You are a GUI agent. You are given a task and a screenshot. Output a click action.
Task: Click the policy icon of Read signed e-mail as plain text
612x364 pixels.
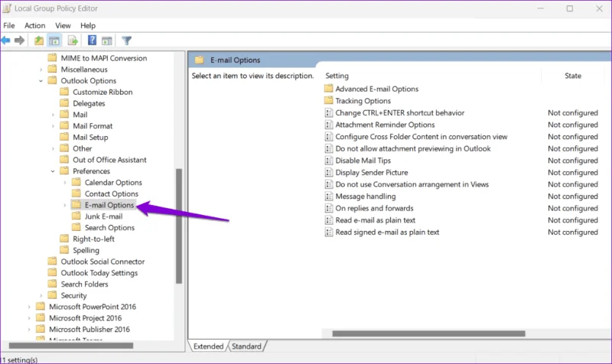tap(329, 232)
